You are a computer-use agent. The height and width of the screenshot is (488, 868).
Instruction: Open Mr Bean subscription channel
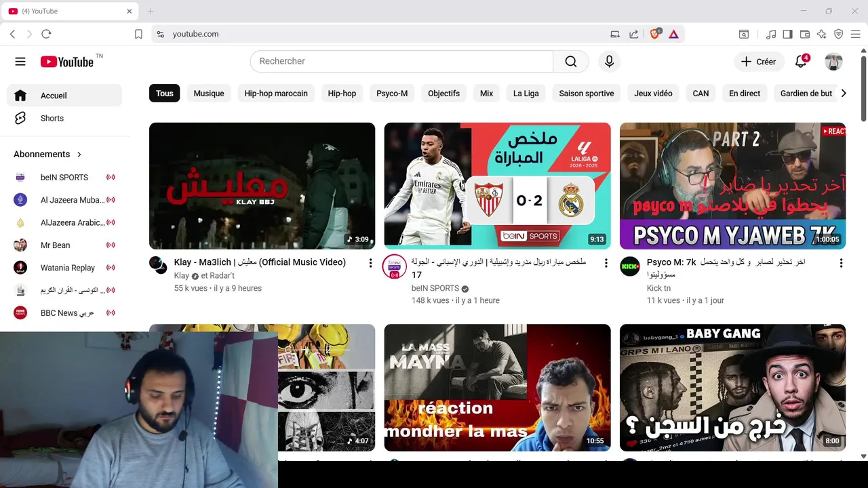coord(64,245)
